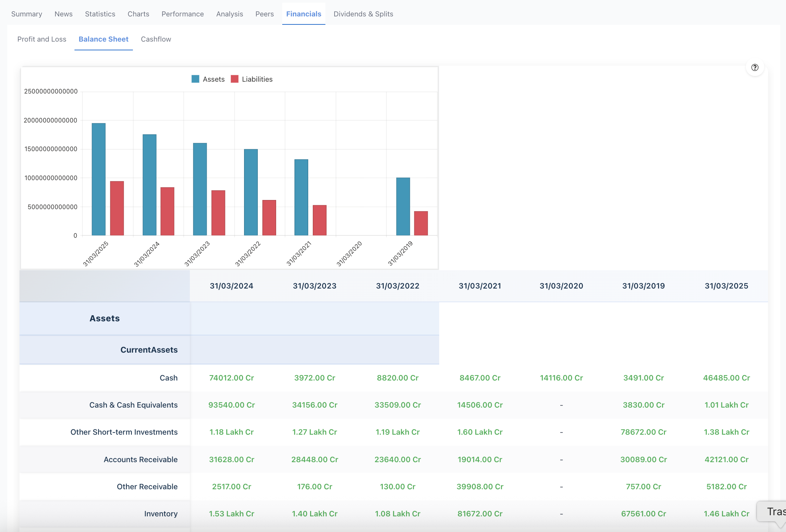Toggle Assets series in chart legend
This screenshot has height=532, width=786.
(208, 79)
